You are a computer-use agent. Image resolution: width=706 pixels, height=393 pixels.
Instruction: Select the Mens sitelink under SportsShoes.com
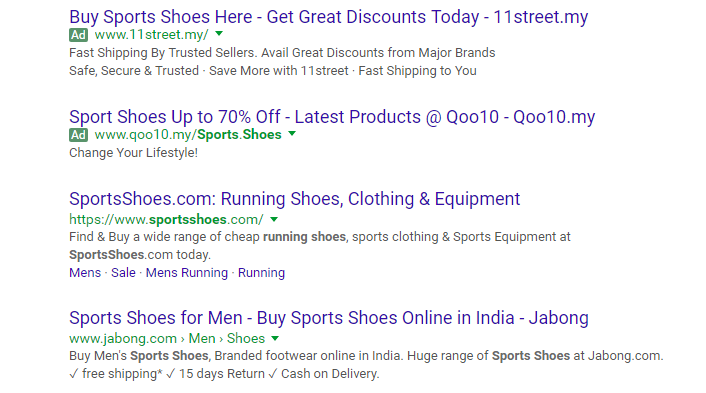click(x=85, y=273)
